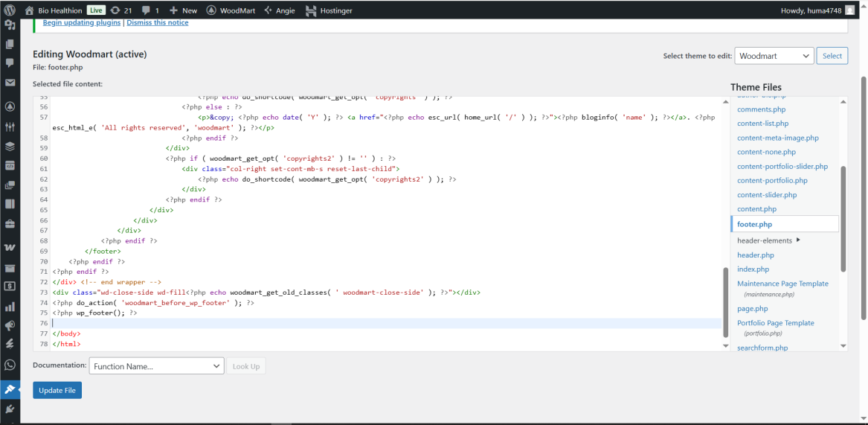Open content-portfolio.php theme file
Screen dimensions: 868x425
[x=772, y=181]
